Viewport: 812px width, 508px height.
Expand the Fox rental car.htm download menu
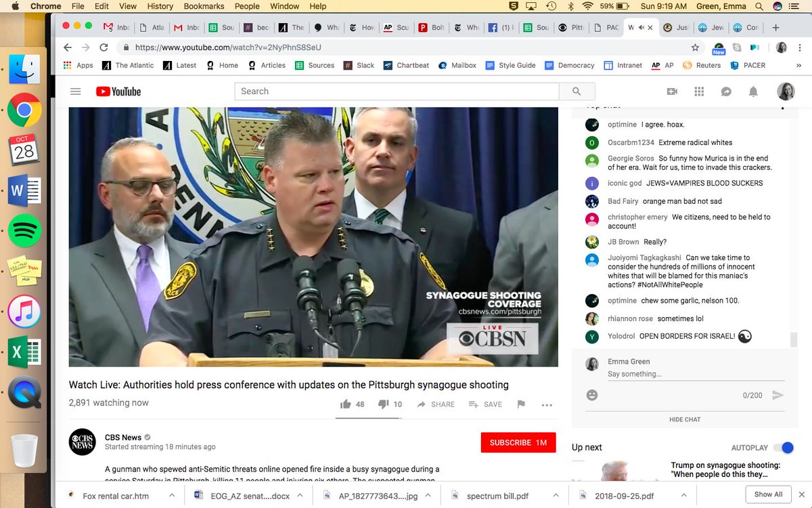point(171,495)
